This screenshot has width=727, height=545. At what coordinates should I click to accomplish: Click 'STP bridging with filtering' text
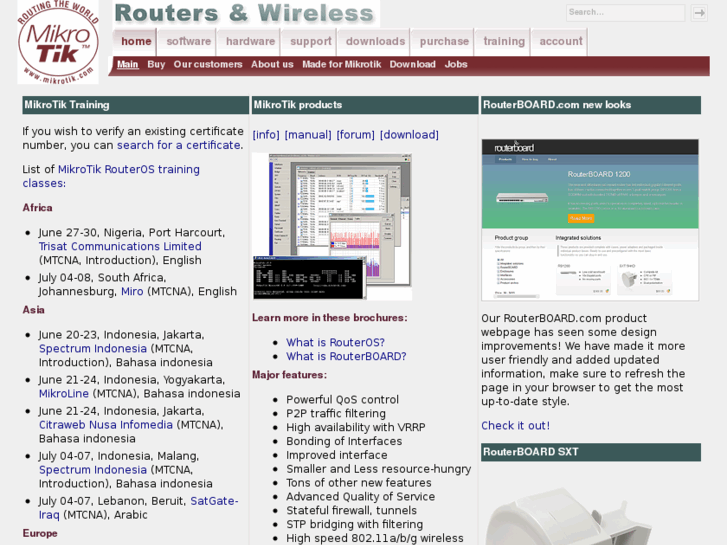[355, 524]
